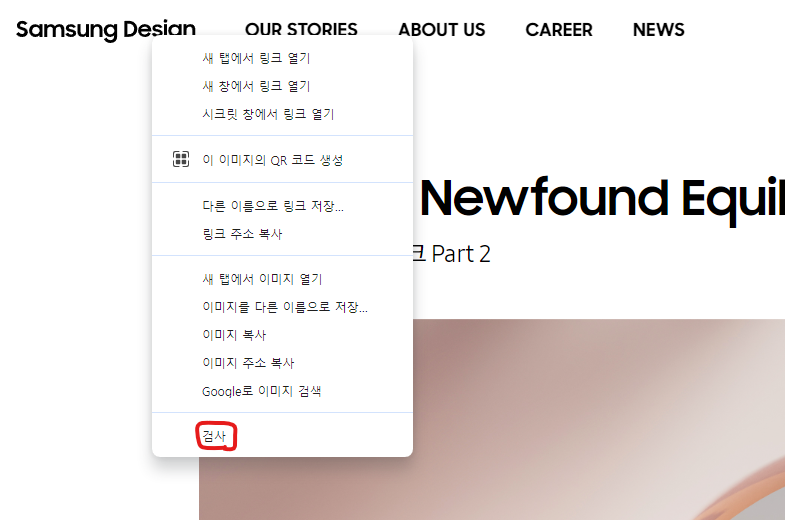The image size is (785, 520).
Task: Click the Newfound Equil headline text
Action: click(x=602, y=199)
